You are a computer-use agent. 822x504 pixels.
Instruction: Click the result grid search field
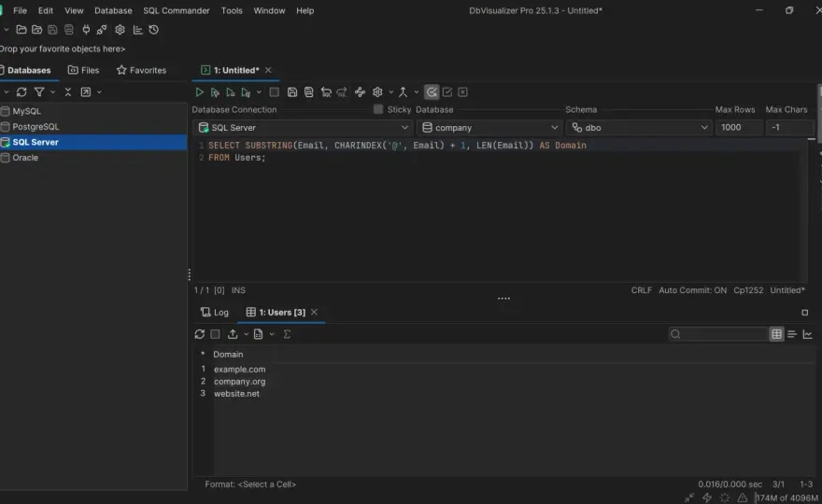[718, 334]
